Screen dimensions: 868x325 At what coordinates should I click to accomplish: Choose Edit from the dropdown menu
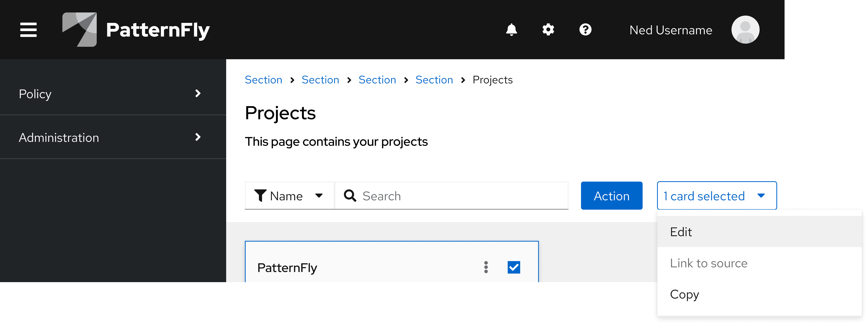click(681, 232)
